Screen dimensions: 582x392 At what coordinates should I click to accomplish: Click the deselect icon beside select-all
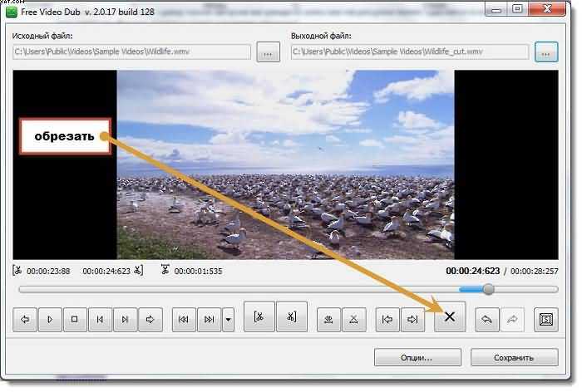click(x=353, y=319)
